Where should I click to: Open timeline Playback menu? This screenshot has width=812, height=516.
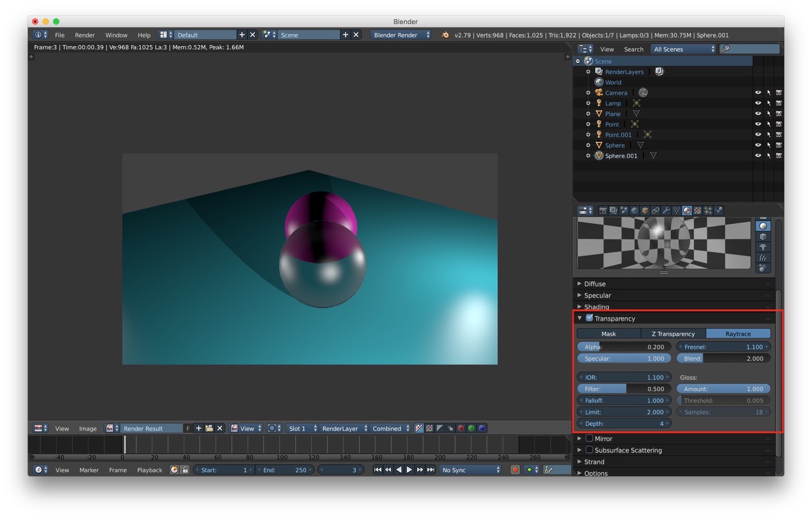pos(149,470)
